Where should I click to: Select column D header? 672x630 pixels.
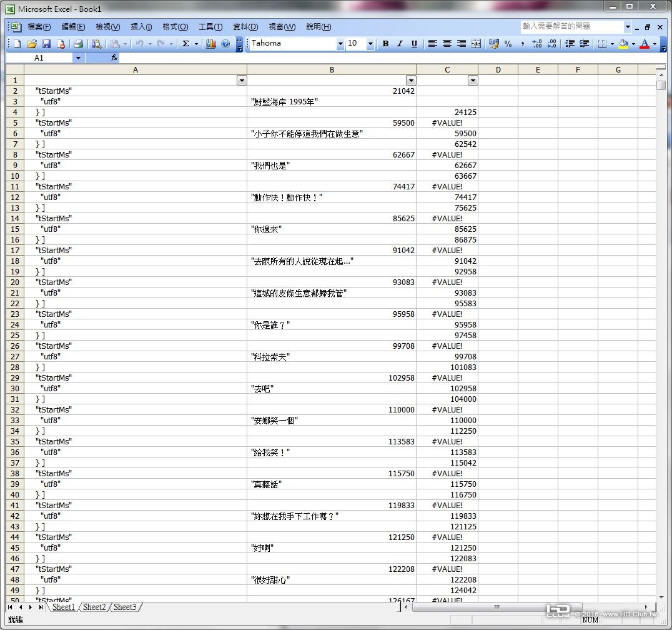pos(498,69)
